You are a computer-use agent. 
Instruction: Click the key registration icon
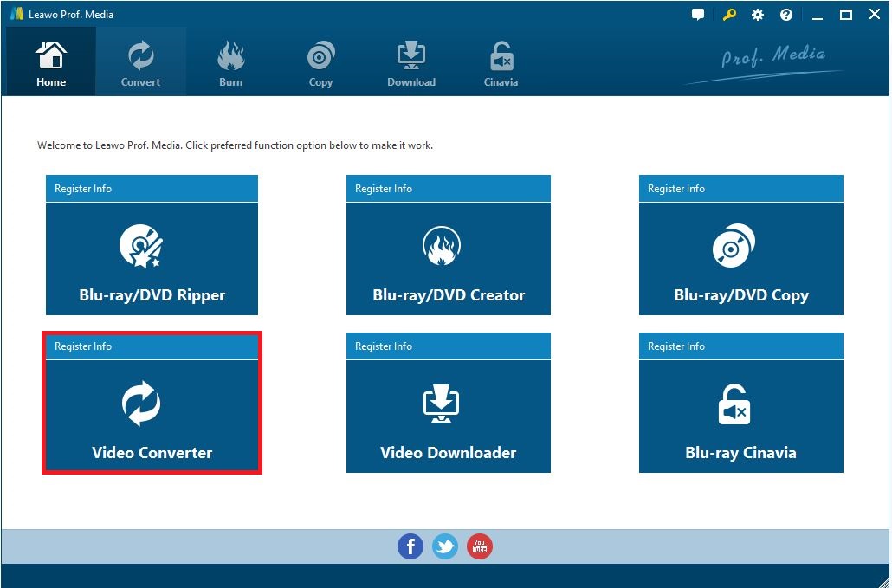(728, 15)
